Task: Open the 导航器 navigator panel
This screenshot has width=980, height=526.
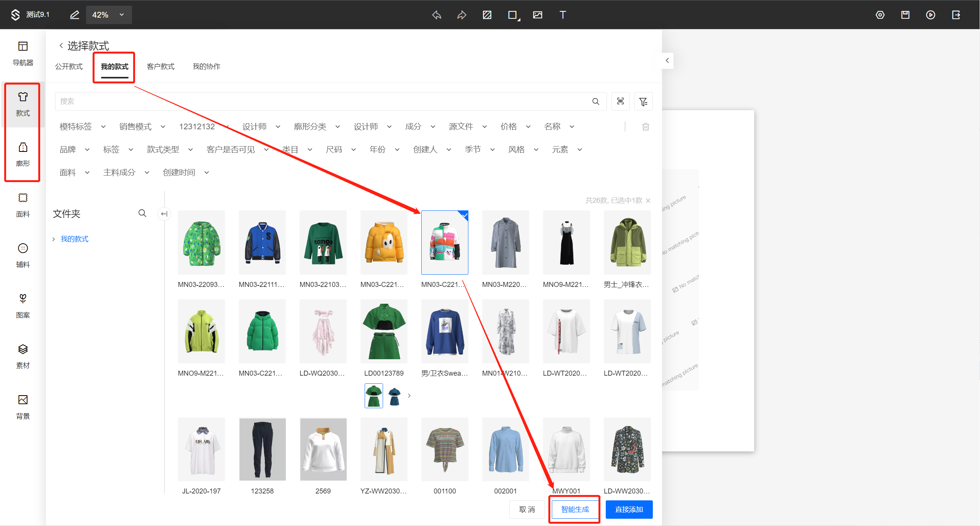Action: click(x=23, y=54)
